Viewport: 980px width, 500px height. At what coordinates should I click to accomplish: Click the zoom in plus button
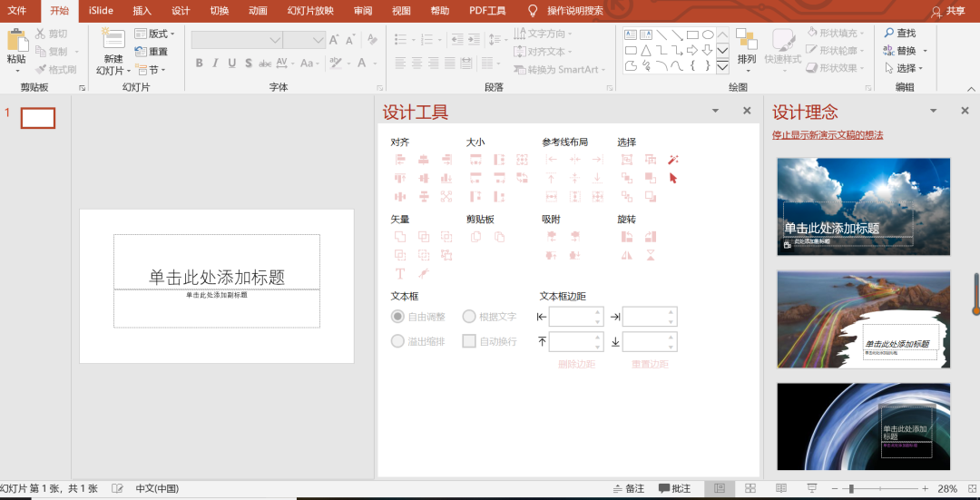(x=926, y=488)
